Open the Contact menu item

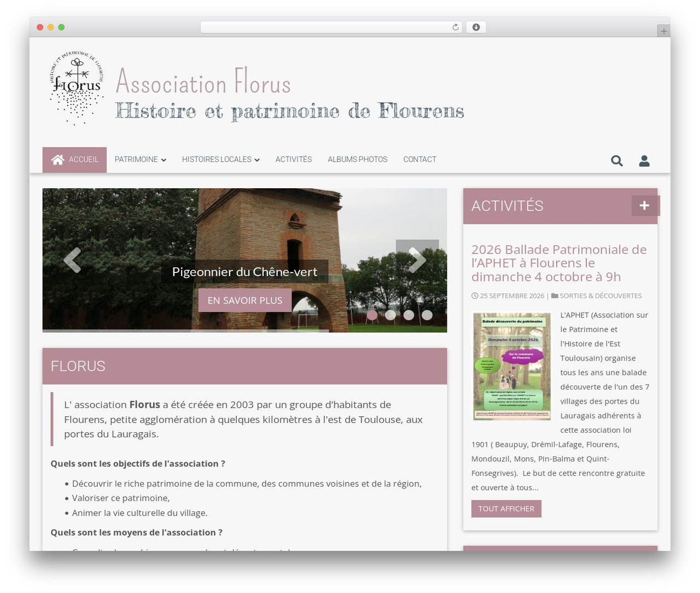tap(420, 159)
